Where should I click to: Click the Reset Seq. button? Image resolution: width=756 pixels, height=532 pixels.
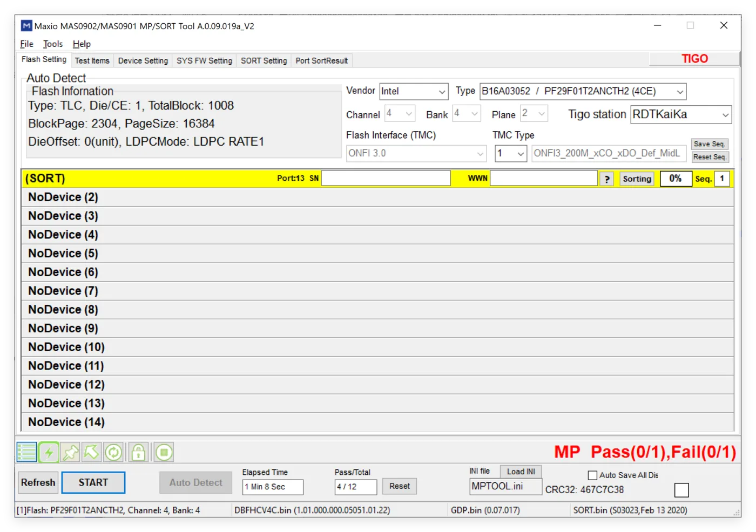710,157
